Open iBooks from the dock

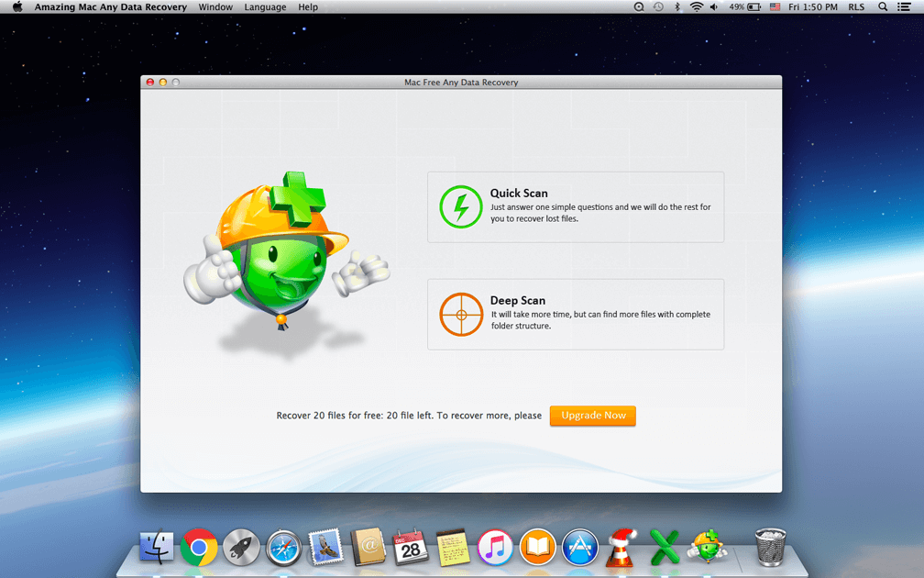click(x=537, y=548)
